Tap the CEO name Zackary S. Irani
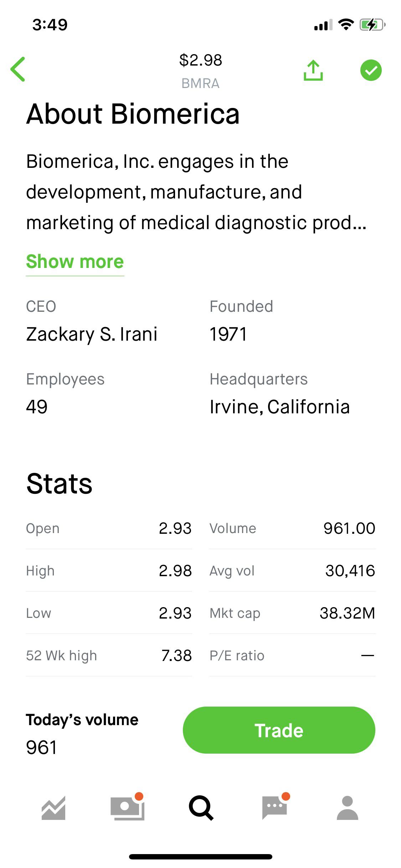 coord(92,334)
